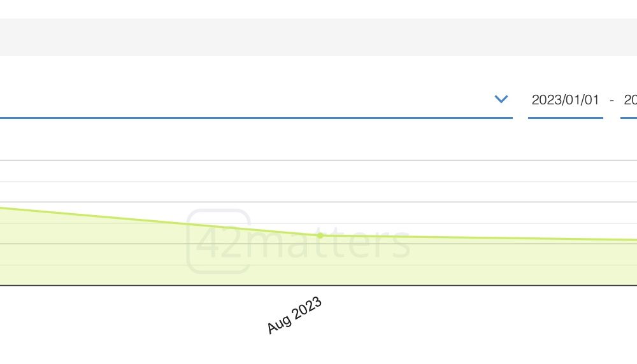Select the Aug 2023 data point marker

point(320,235)
